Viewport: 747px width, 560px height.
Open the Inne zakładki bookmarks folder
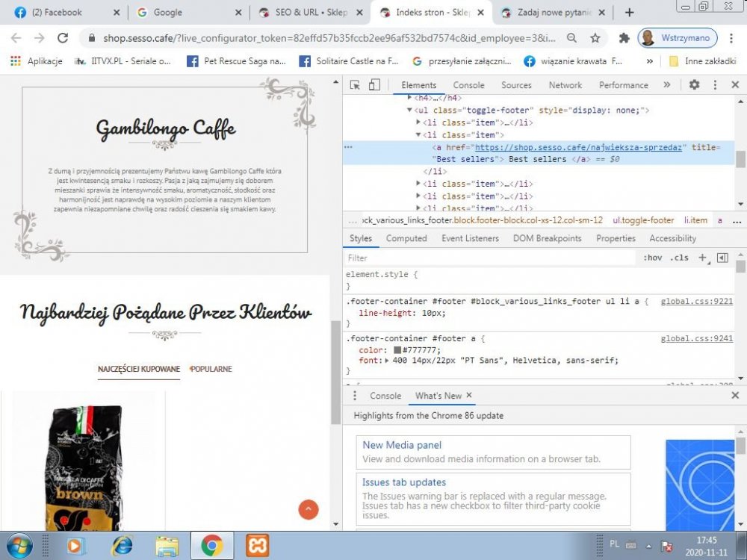coord(703,61)
